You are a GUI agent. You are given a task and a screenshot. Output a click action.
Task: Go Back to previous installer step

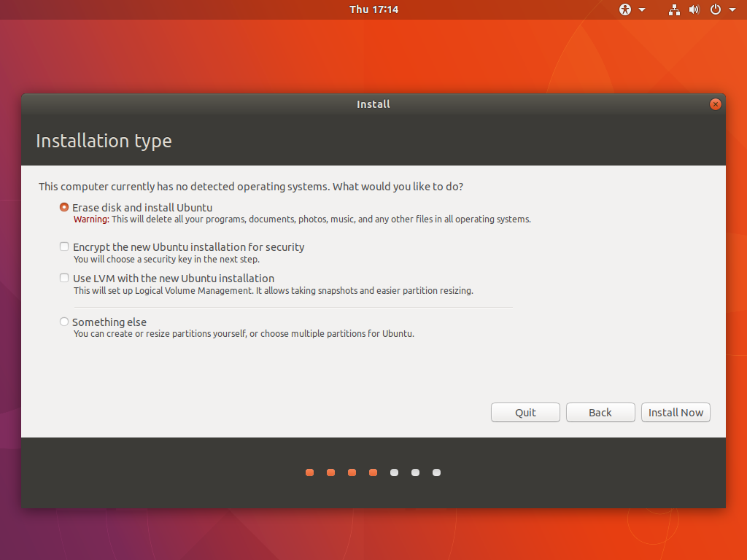[x=600, y=413]
